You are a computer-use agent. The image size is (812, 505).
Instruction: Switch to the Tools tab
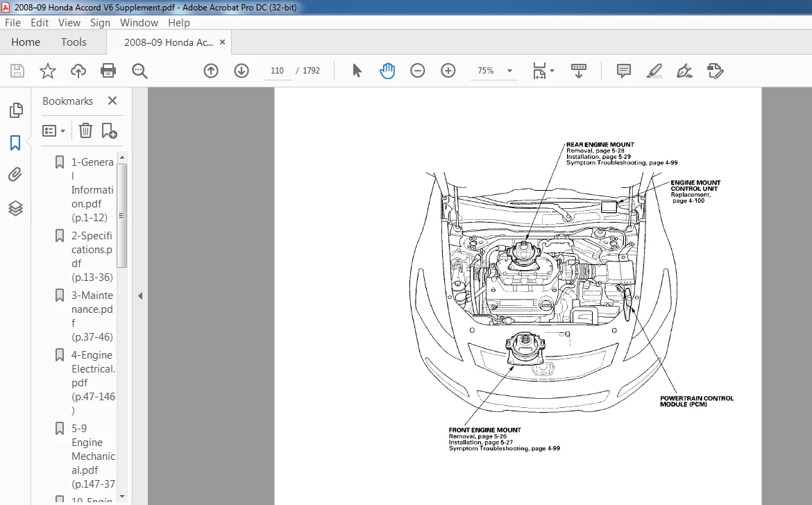(x=74, y=42)
